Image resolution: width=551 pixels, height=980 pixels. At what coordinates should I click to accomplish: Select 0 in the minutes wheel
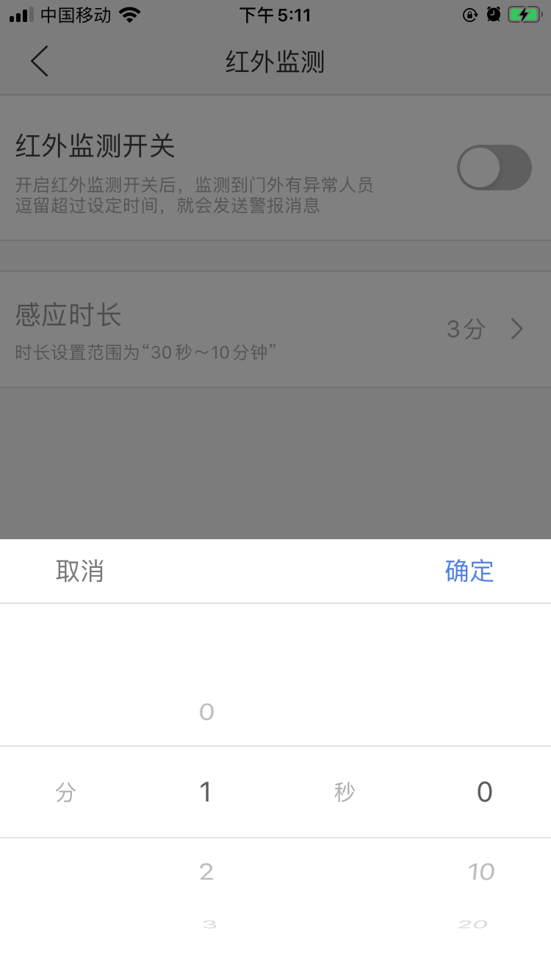[x=206, y=712]
